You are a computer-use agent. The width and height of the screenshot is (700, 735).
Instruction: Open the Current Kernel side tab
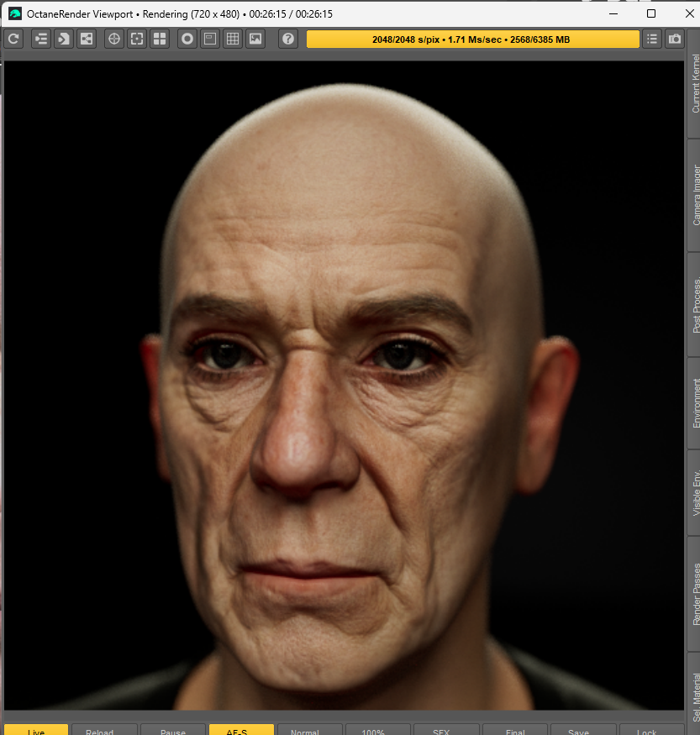(694, 84)
